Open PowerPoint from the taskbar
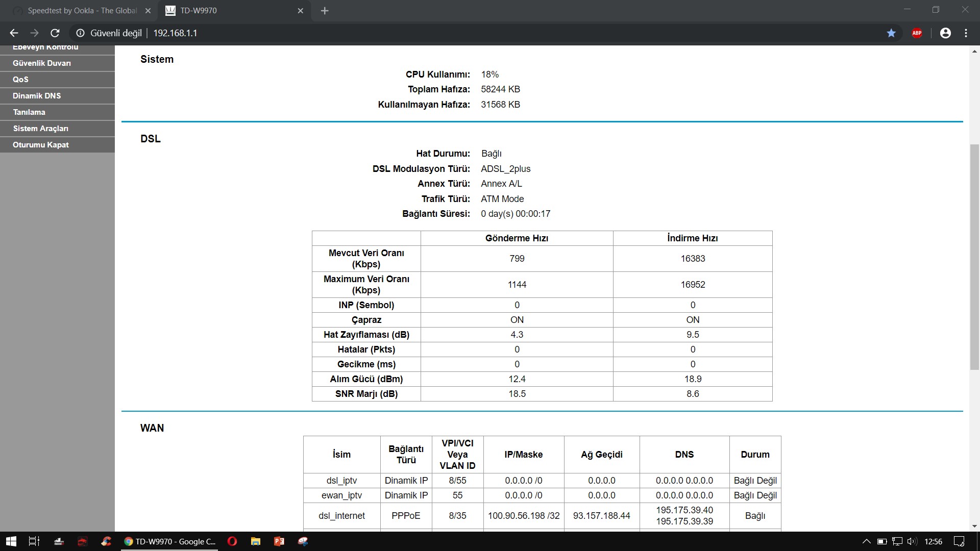980x551 pixels. [279, 541]
